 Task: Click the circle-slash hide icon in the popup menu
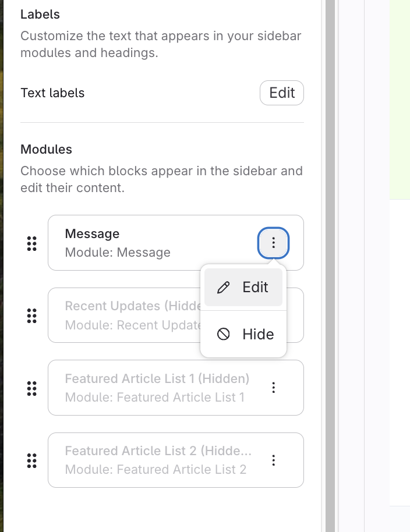pyautogui.click(x=223, y=334)
